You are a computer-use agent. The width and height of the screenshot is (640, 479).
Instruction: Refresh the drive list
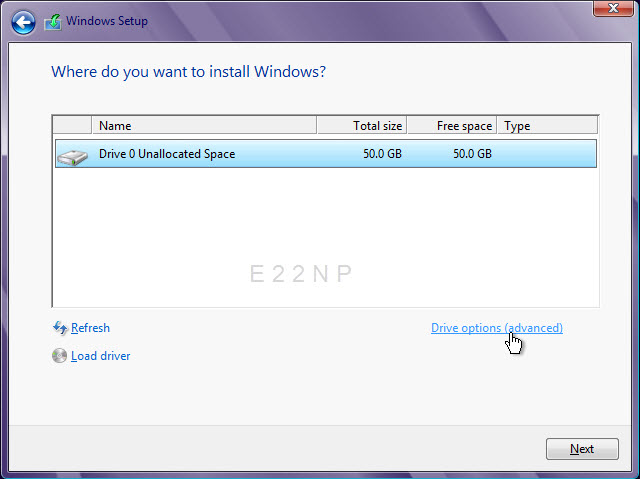pyautogui.click(x=90, y=328)
